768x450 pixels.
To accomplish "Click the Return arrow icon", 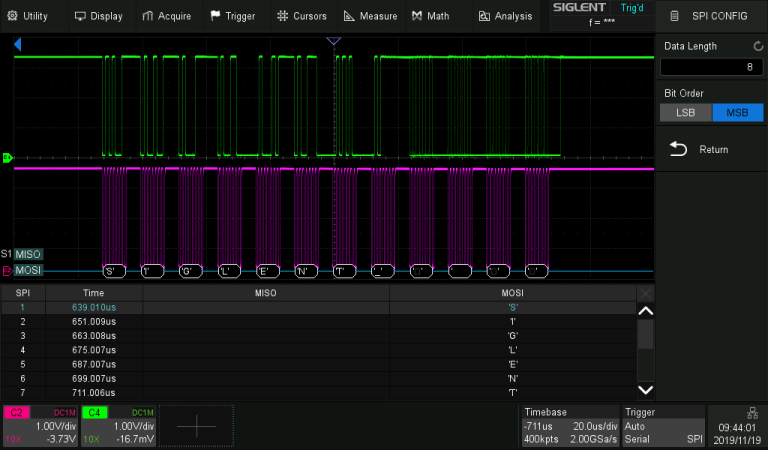I will click(x=678, y=149).
